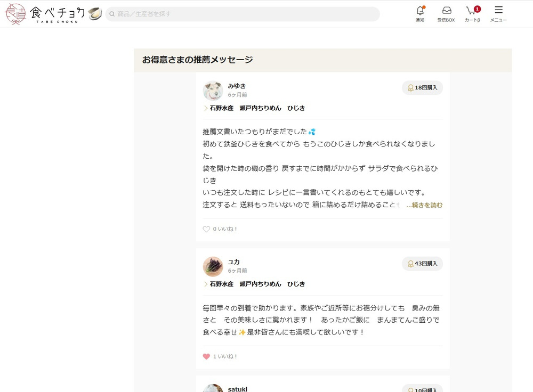Click the 18回購入 badge

click(x=422, y=88)
